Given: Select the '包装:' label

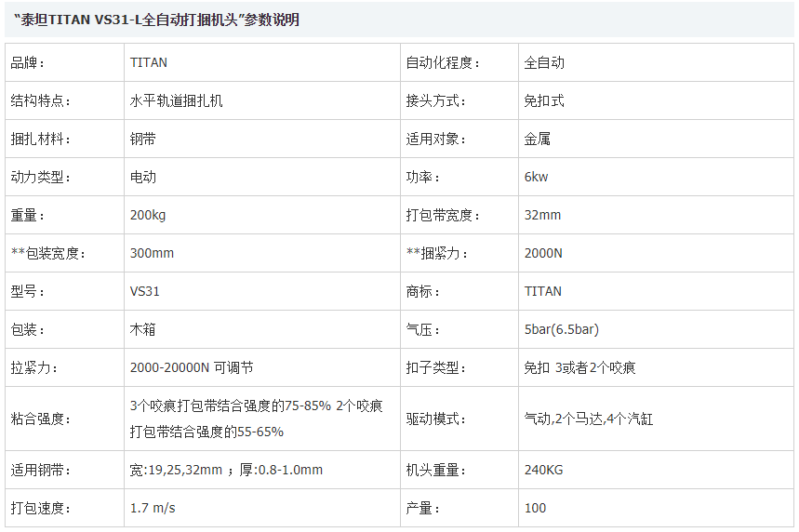Looking at the screenshot, I should [28, 329].
